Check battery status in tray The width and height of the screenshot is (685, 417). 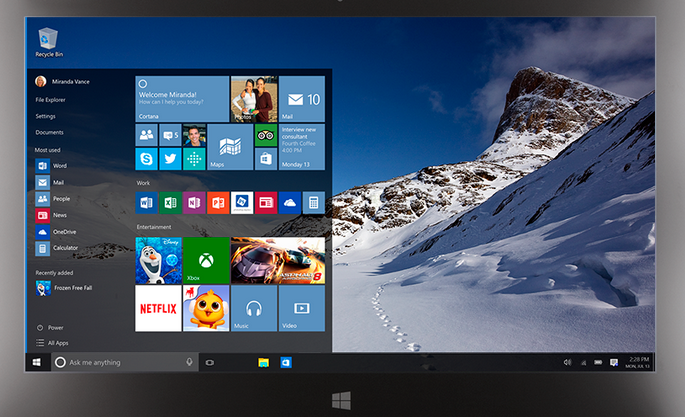coord(598,362)
